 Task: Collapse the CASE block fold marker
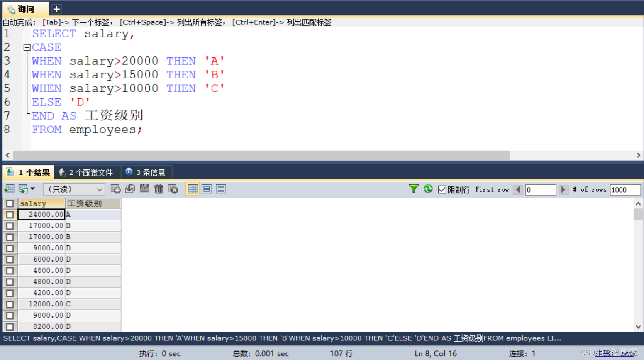coord(27,47)
